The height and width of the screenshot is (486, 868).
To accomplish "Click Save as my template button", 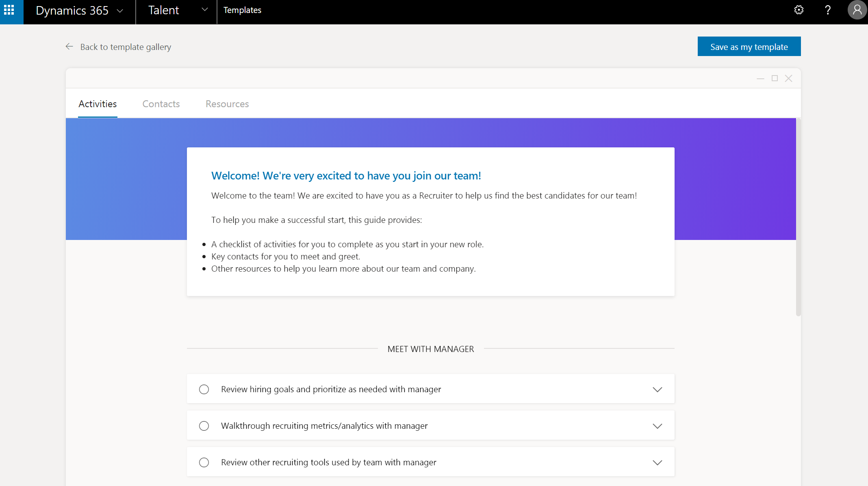I will (749, 47).
